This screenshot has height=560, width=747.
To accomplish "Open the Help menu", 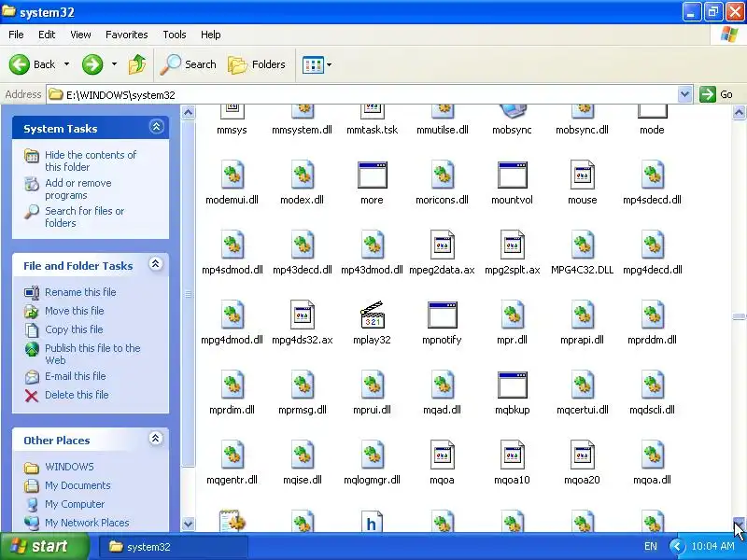I will pos(211,35).
